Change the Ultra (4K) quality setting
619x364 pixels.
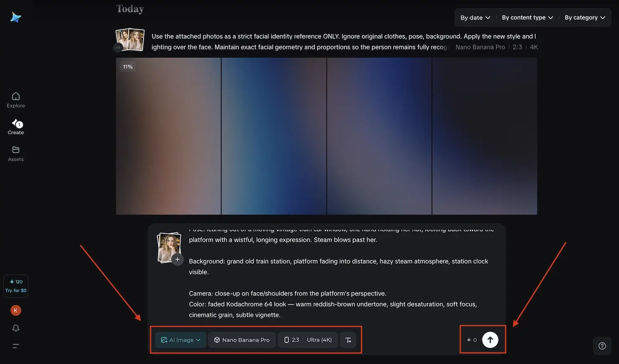tap(319, 340)
